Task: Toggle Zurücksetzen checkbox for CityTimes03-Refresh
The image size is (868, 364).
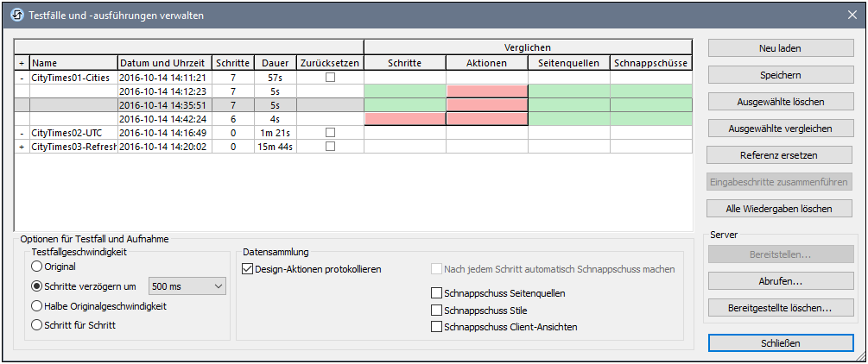Action: pyautogui.click(x=331, y=146)
